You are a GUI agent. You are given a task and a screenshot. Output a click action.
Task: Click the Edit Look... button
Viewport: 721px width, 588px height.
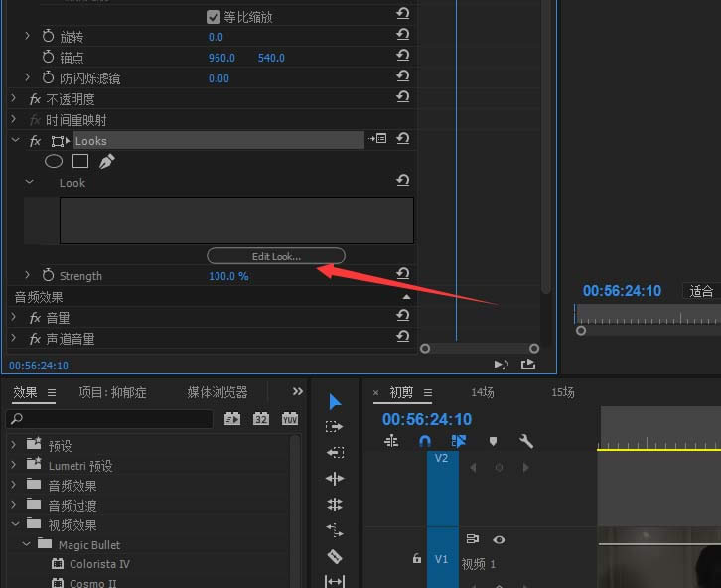coord(276,256)
